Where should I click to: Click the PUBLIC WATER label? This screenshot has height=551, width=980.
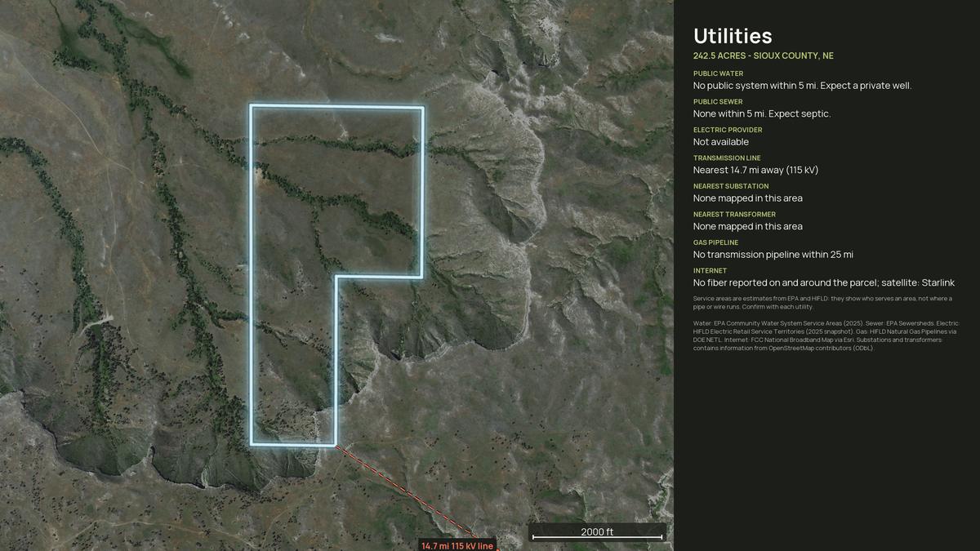point(718,73)
